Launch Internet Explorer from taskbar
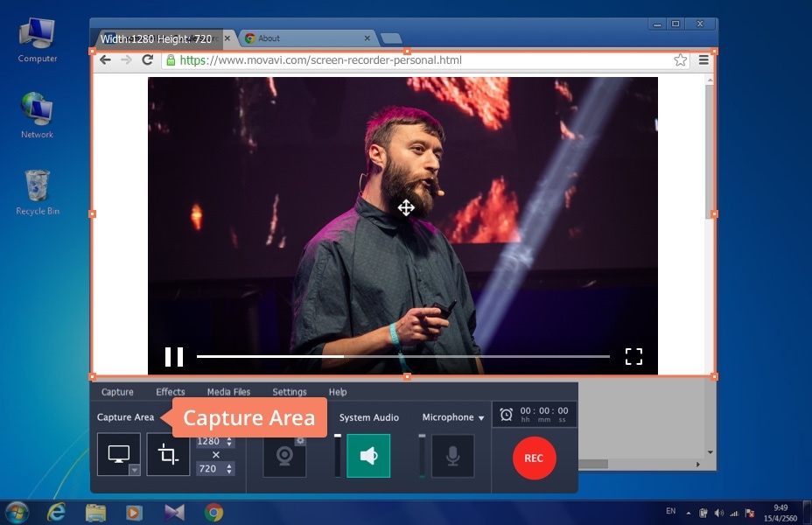This screenshot has width=812, height=525. tap(56, 513)
